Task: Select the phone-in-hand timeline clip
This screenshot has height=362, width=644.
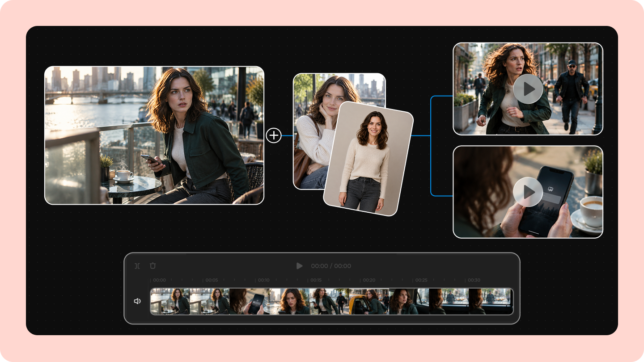Action: click(x=250, y=301)
